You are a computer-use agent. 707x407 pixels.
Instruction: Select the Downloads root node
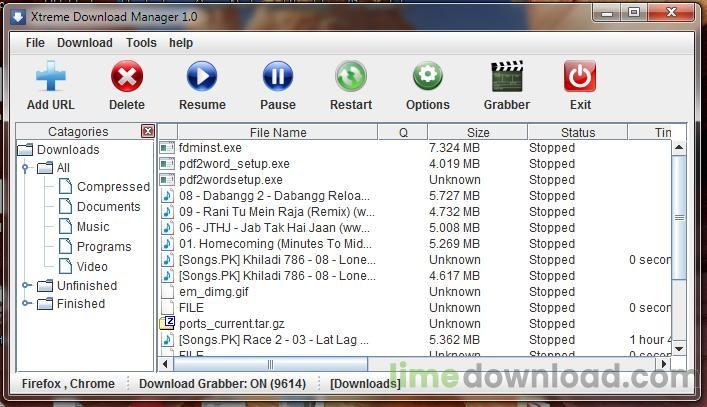coord(68,149)
